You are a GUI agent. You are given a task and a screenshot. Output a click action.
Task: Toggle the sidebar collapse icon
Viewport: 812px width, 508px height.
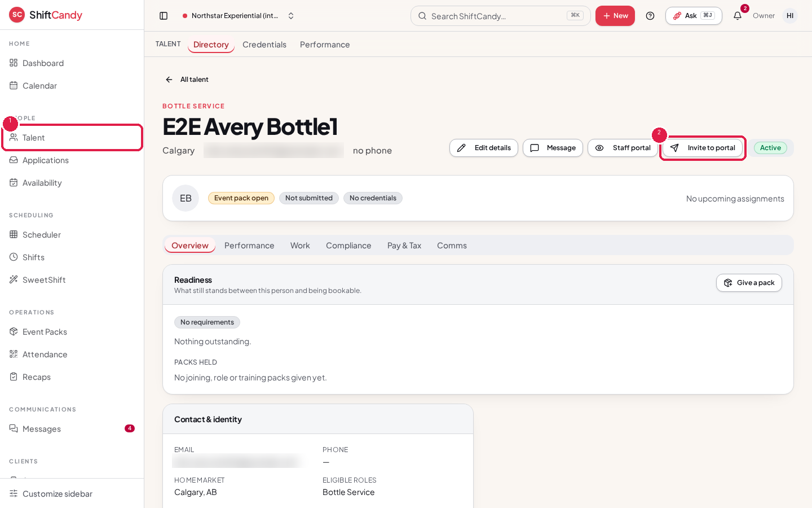pyautogui.click(x=164, y=16)
